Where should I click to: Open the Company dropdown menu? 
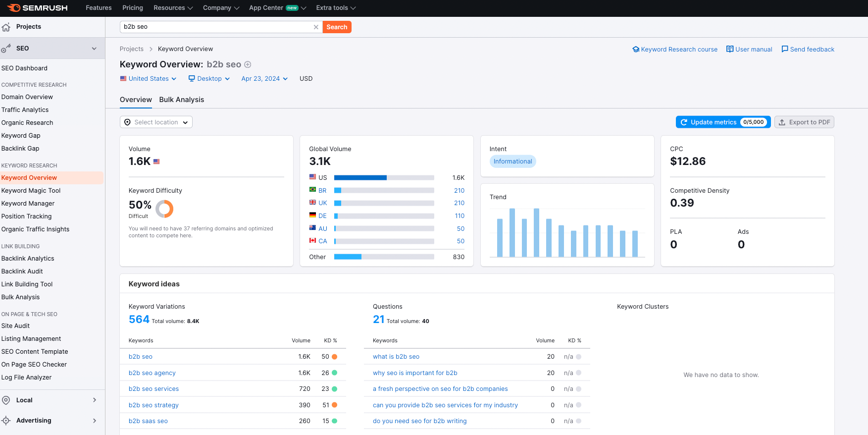[x=221, y=8]
